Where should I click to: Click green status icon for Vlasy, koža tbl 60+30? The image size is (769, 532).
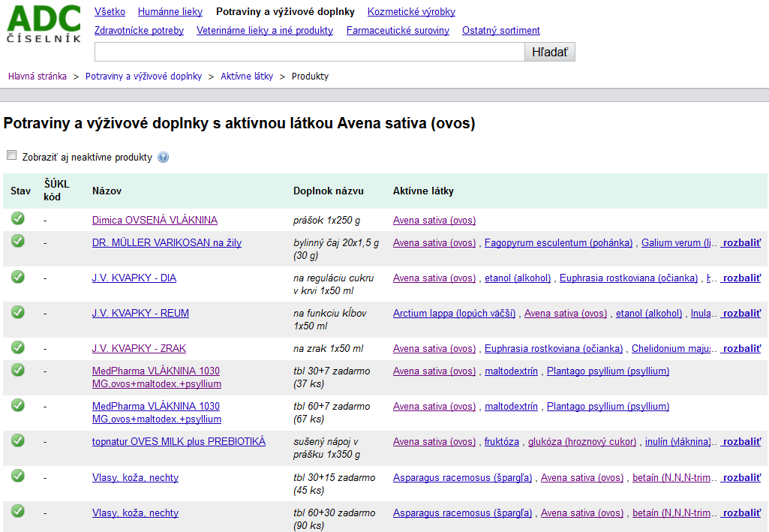tap(18, 511)
